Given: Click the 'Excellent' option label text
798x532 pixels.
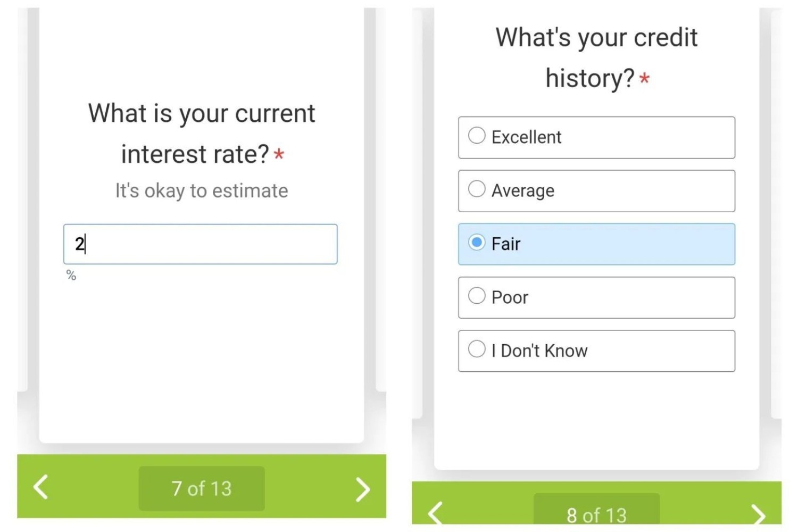Looking at the screenshot, I should click(526, 137).
